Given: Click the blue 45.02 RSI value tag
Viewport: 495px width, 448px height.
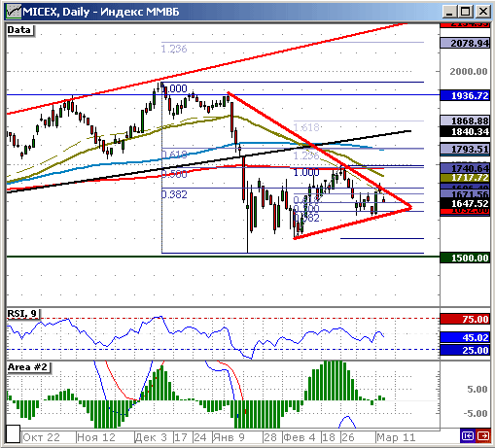Looking at the screenshot, I should (x=465, y=337).
